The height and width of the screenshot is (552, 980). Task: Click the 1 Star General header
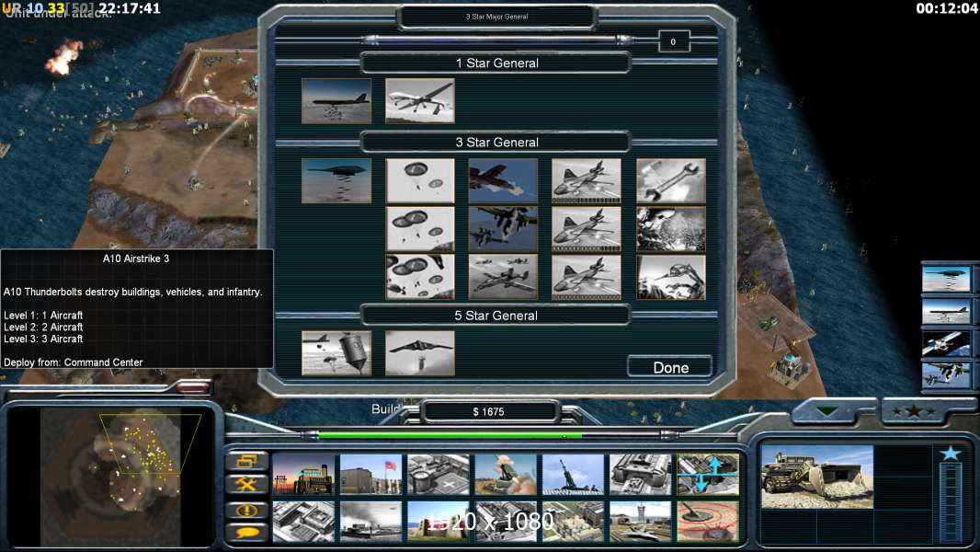point(496,63)
